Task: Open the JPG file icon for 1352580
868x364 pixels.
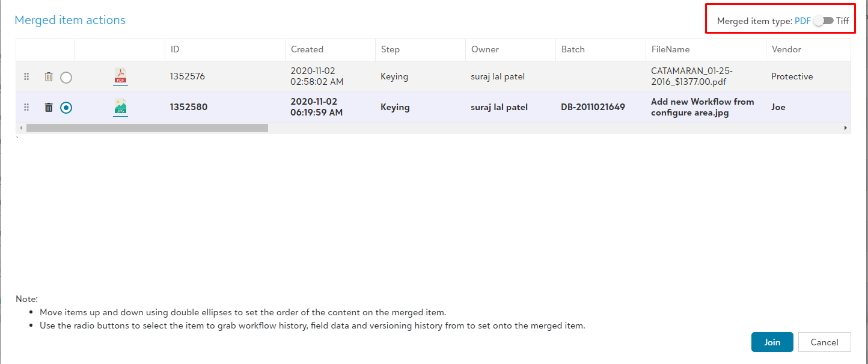Action: (120, 107)
